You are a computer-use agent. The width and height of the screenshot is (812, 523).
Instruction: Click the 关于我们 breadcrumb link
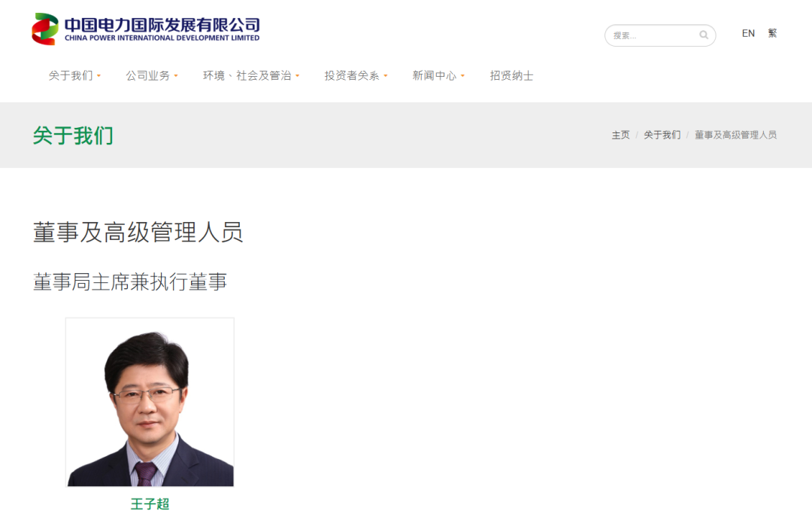(662, 135)
